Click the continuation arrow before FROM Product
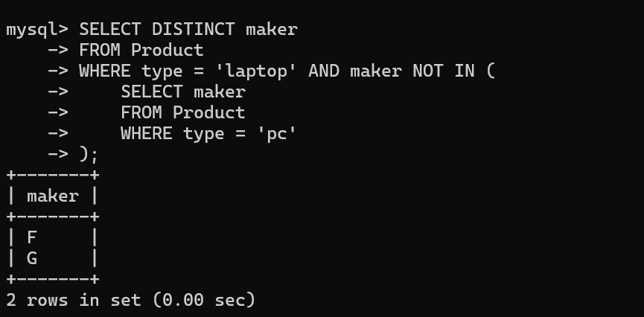The width and height of the screenshot is (644, 317). [58, 51]
